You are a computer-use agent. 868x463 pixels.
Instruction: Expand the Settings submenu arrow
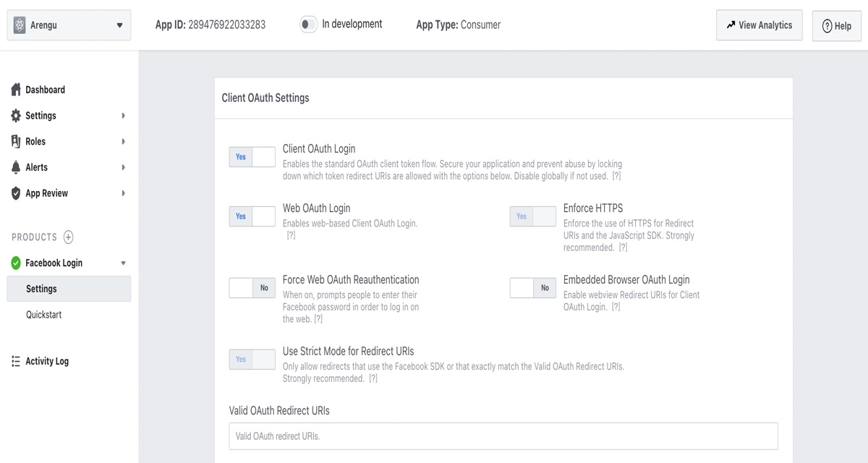point(123,116)
